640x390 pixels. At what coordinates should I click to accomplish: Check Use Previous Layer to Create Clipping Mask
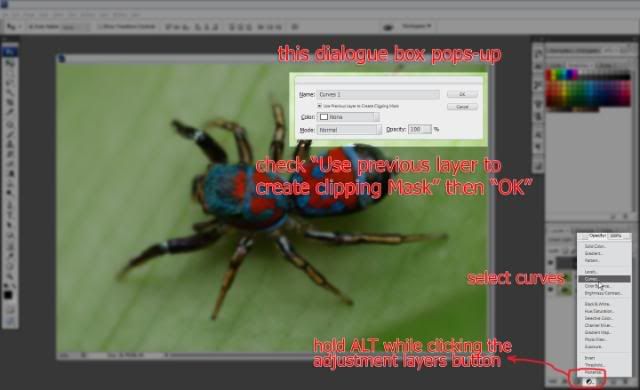click(x=320, y=106)
